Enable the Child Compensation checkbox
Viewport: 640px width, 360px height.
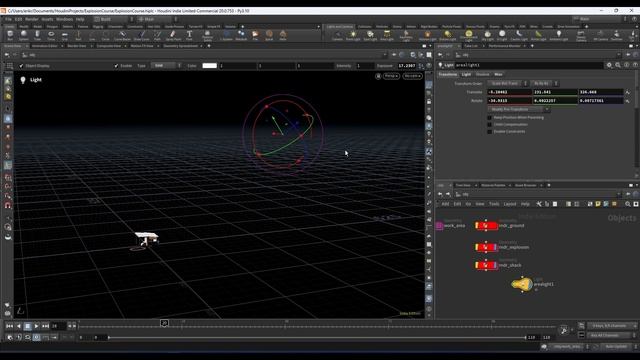489,124
